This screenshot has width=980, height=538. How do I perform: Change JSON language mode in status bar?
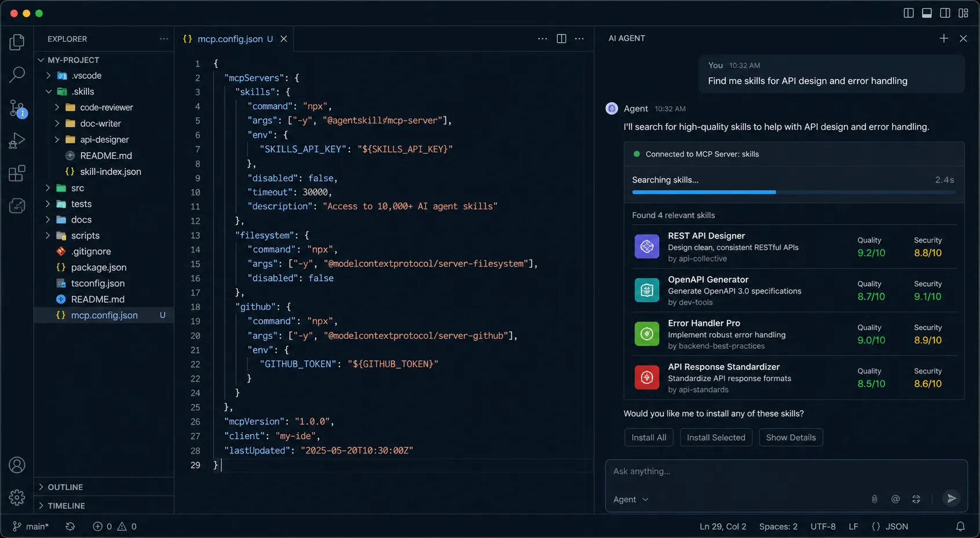pyautogui.click(x=890, y=526)
